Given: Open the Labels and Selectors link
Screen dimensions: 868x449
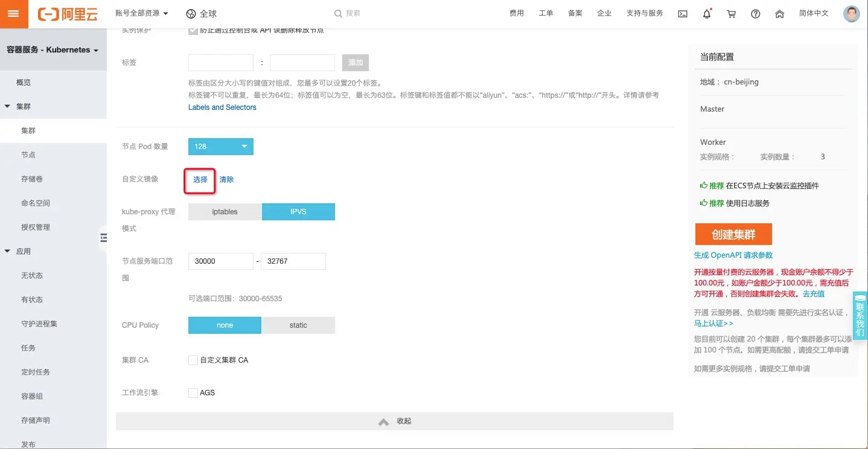Looking at the screenshot, I should [222, 107].
